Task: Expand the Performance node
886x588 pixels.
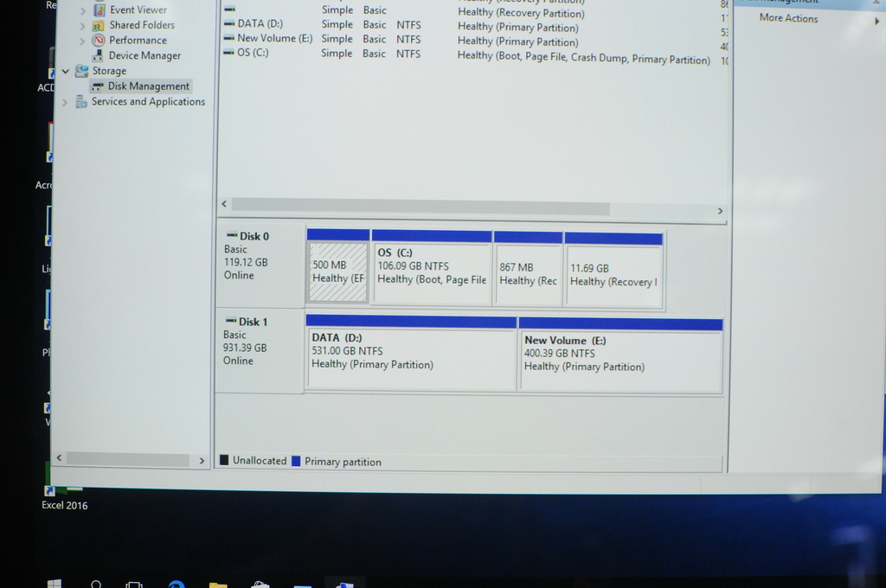Action: pyautogui.click(x=82, y=41)
